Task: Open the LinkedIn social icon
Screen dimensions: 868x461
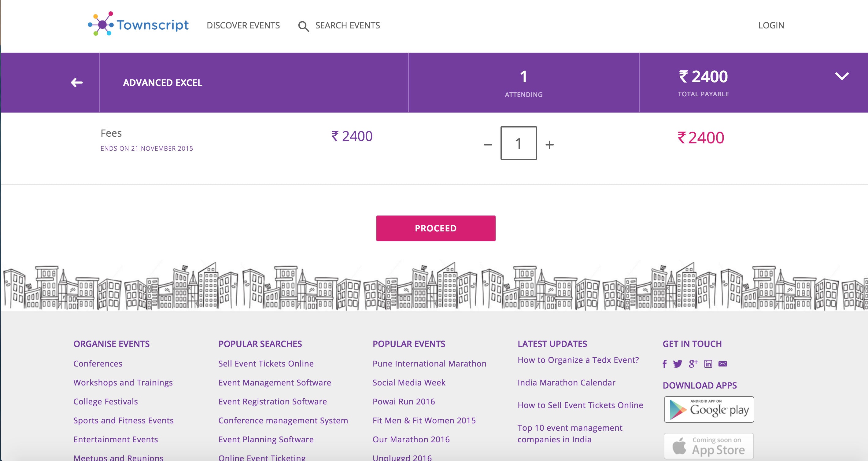Action: point(708,364)
